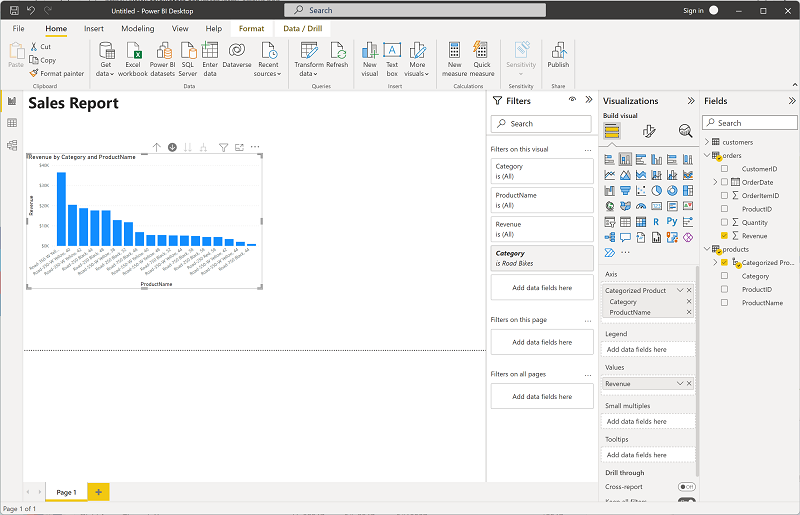The height and width of the screenshot is (515, 800).
Task: Click the drill up arrow on the chart
Action: (x=157, y=148)
